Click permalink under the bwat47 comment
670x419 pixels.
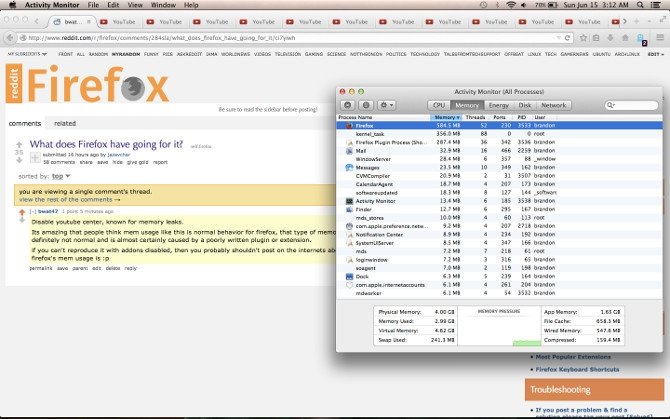tap(41, 268)
